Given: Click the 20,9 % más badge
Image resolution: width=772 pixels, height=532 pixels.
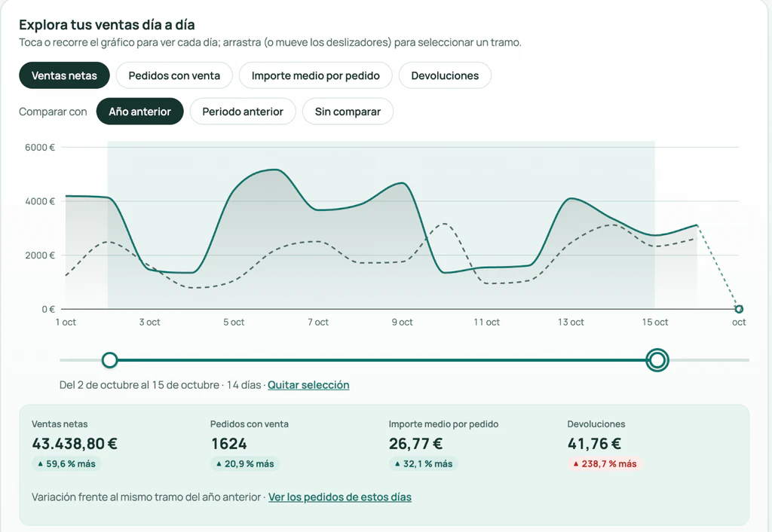Looking at the screenshot, I should pos(245,463).
